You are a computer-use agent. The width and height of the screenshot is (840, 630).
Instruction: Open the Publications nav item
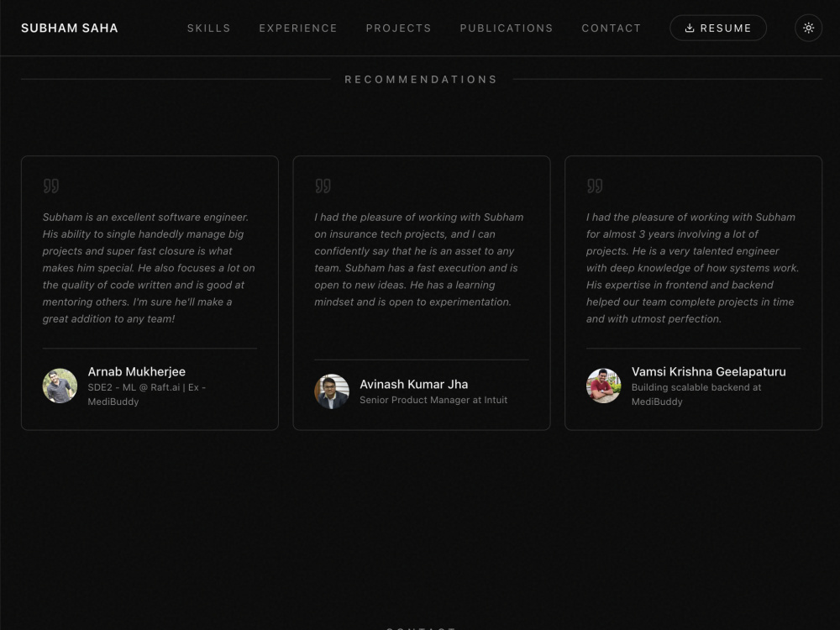tap(507, 29)
